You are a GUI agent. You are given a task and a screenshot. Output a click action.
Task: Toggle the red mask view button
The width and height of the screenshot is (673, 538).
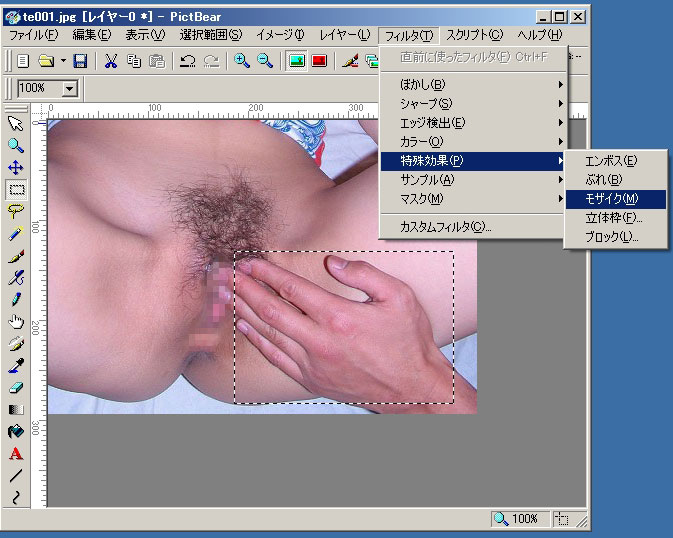click(319, 61)
